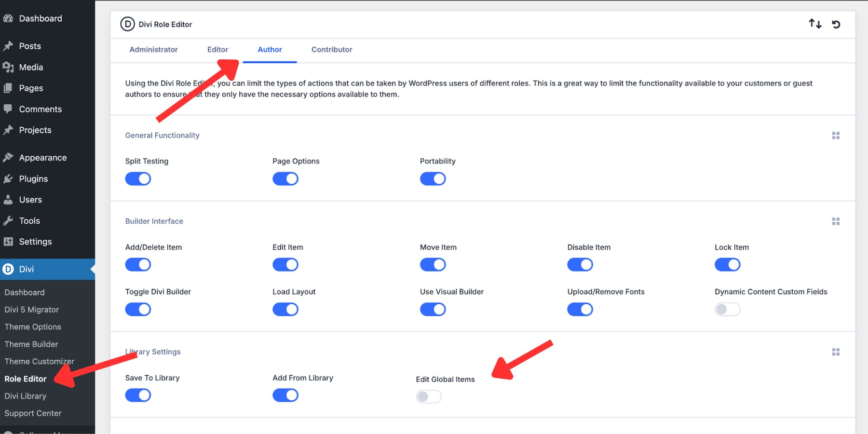Screen dimensions: 868x434
Task: Go to the Divi Library
Action: 25,396
